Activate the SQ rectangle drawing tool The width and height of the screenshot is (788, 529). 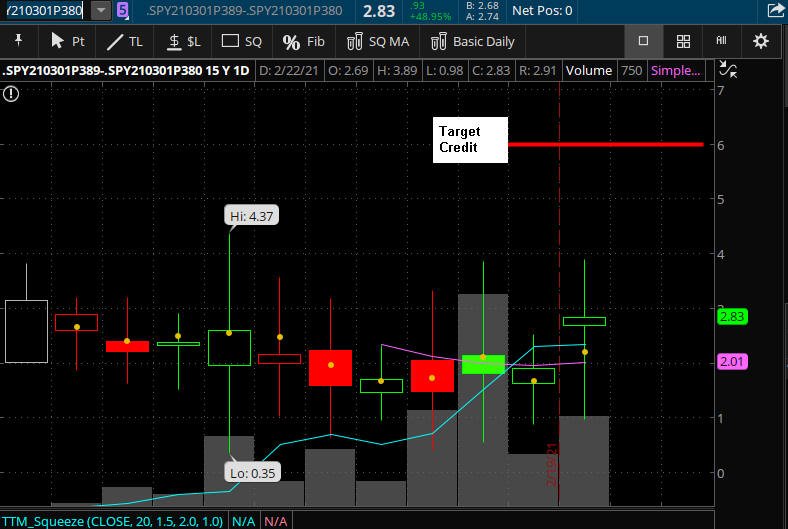(x=242, y=41)
